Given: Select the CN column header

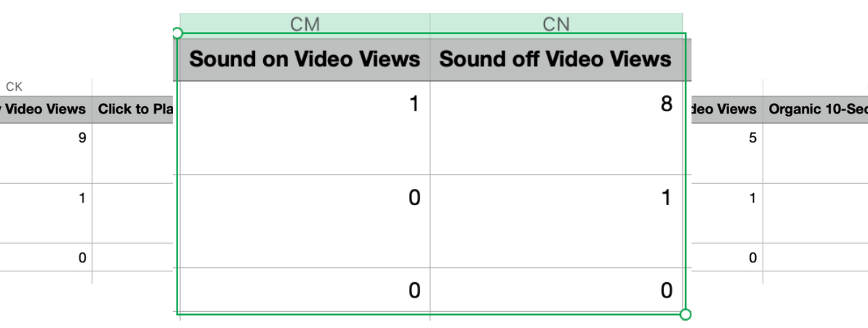Looking at the screenshot, I should pos(556,24).
